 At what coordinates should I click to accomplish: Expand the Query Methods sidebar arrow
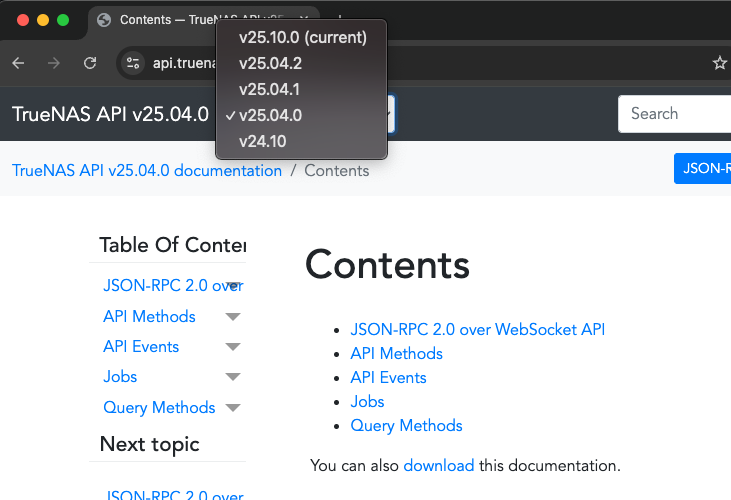(x=233, y=408)
